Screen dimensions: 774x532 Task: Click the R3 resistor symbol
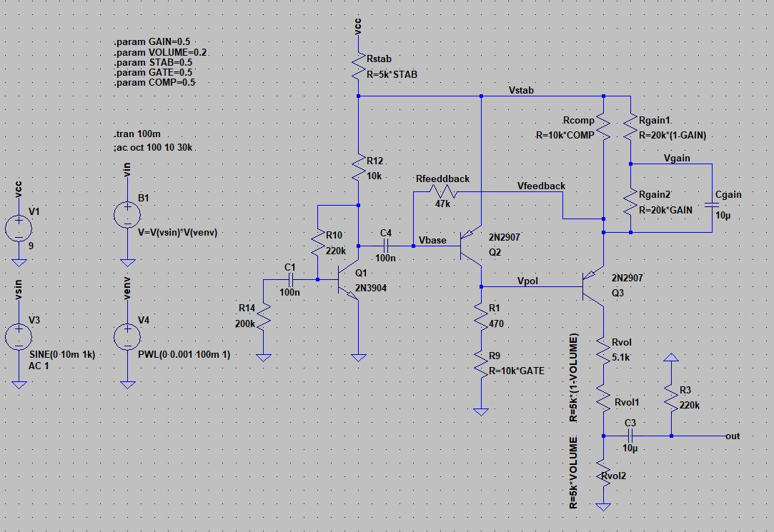pyautogui.click(x=671, y=398)
